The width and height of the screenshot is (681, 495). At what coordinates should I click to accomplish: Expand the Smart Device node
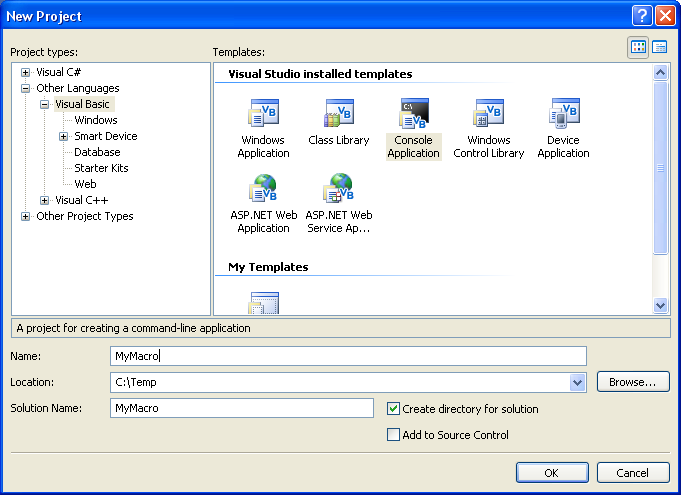64,136
